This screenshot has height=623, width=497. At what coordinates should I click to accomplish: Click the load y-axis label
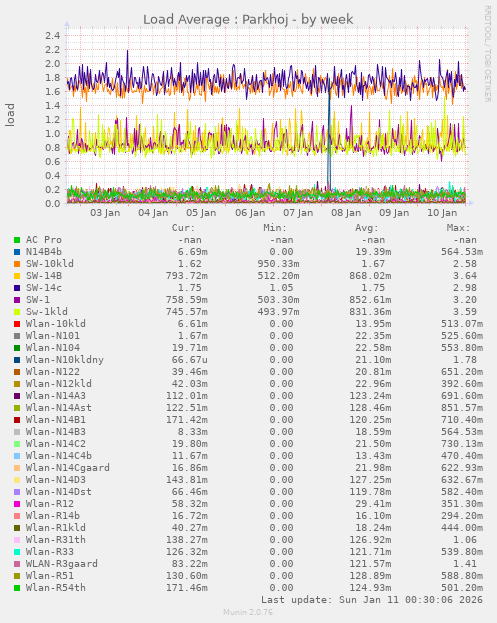(10, 115)
